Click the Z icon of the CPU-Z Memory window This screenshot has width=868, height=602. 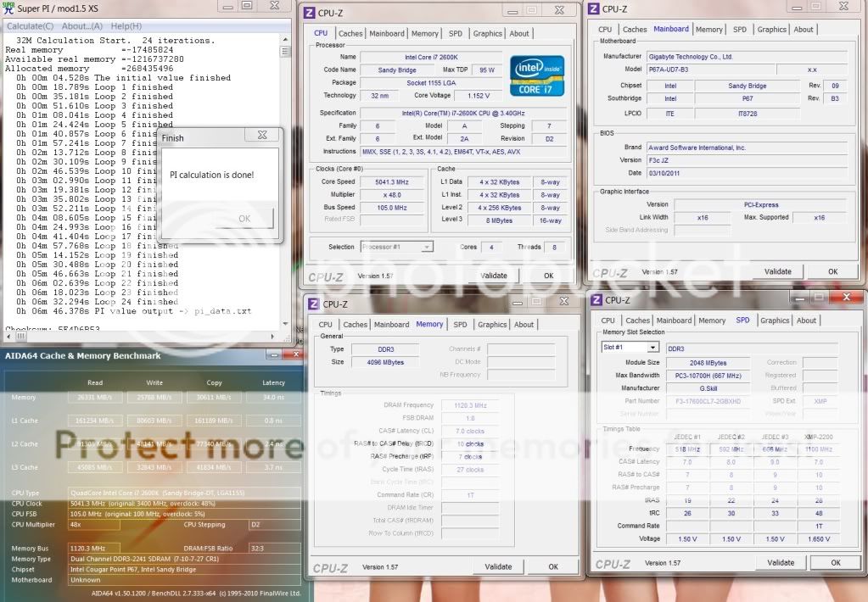(313, 304)
